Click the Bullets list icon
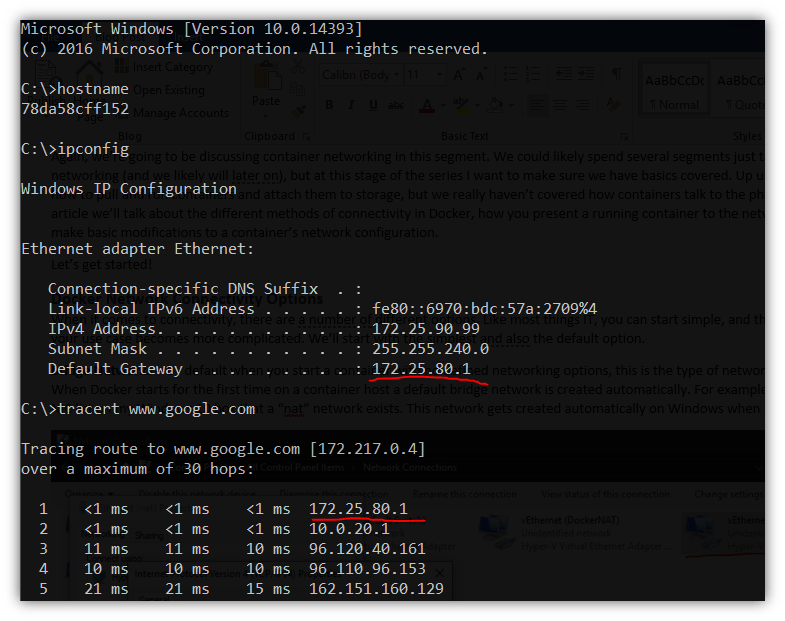This screenshot has height=621, width=785. [510, 74]
